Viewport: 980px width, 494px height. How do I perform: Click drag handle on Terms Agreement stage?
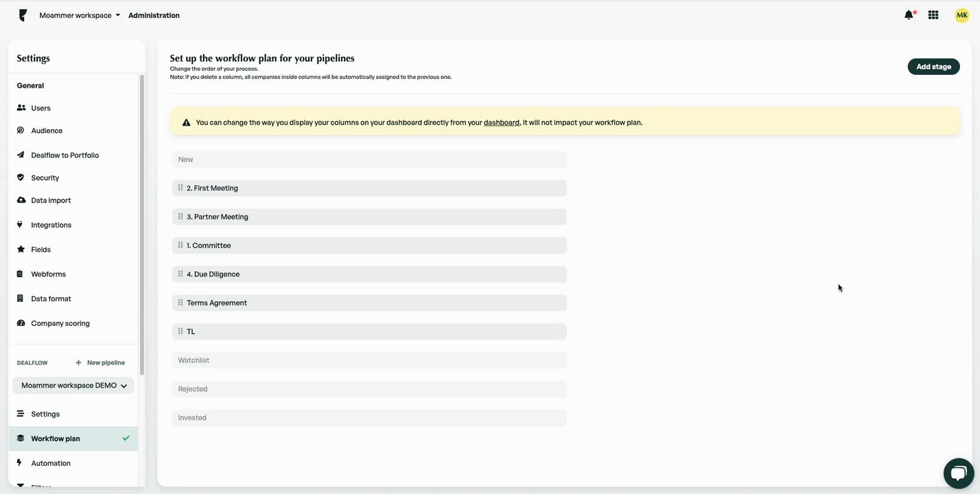180,303
